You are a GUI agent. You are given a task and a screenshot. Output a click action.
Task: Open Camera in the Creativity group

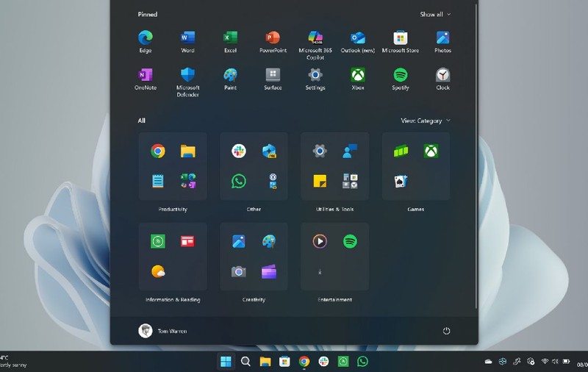tap(239, 271)
